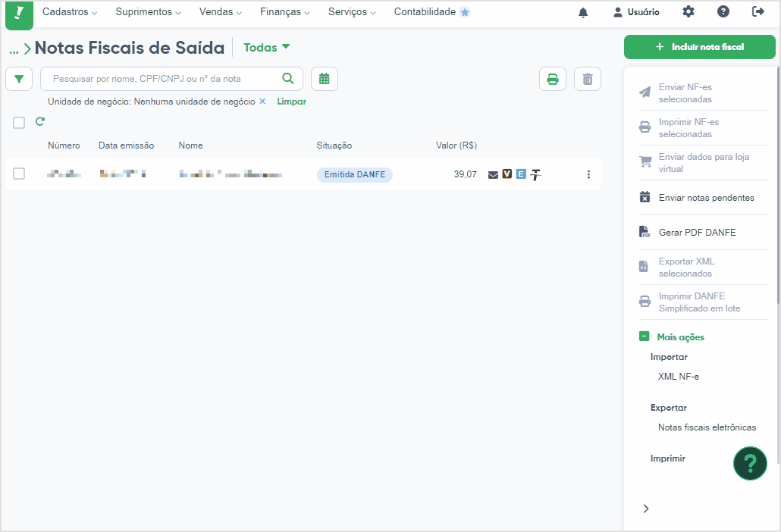This screenshot has width=781, height=532.
Task: Click the blue E icon in invoice row
Action: (521, 174)
